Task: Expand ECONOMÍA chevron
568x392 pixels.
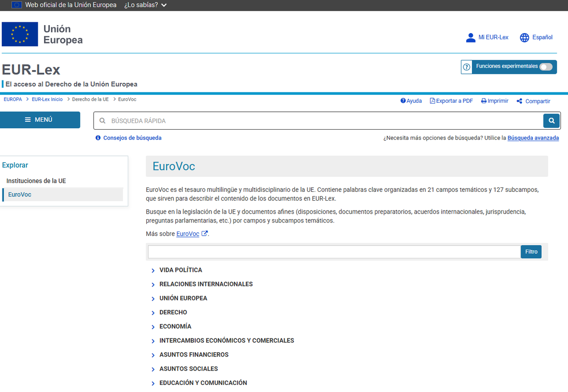Action: [x=153, y=327]
